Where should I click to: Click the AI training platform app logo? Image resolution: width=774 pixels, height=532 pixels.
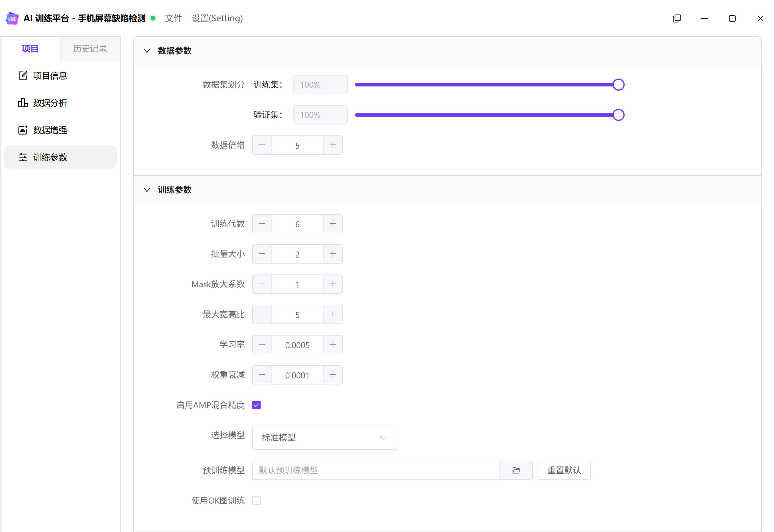[12, 18]
